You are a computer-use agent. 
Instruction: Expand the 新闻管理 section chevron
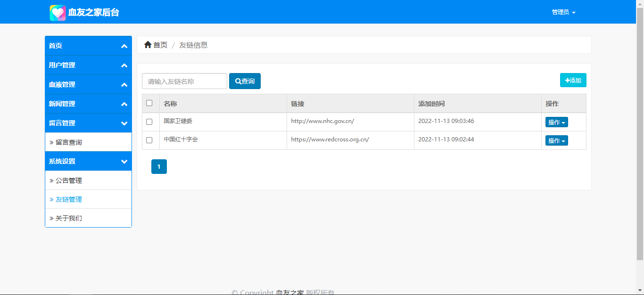tap(124, 104)
